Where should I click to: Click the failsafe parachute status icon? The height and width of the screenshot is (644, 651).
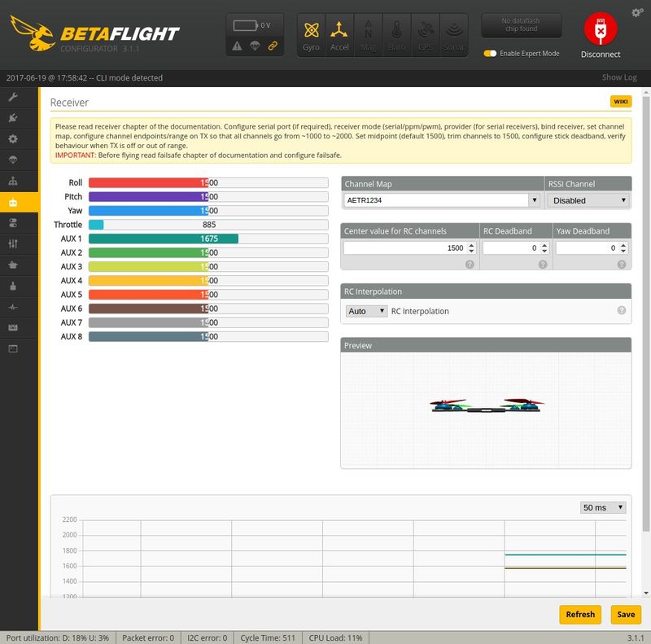click(x=255, y=46)
